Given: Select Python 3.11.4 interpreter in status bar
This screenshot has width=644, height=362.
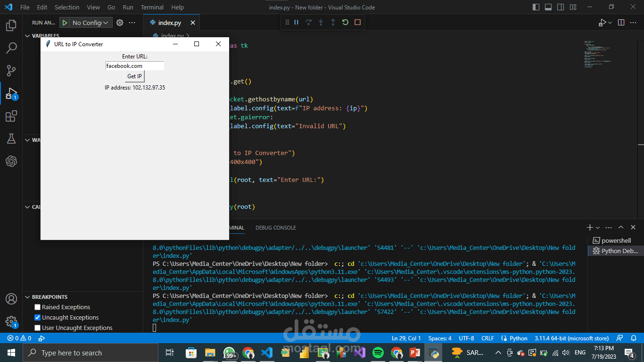Looking at the screenshot, I should 571,338.
